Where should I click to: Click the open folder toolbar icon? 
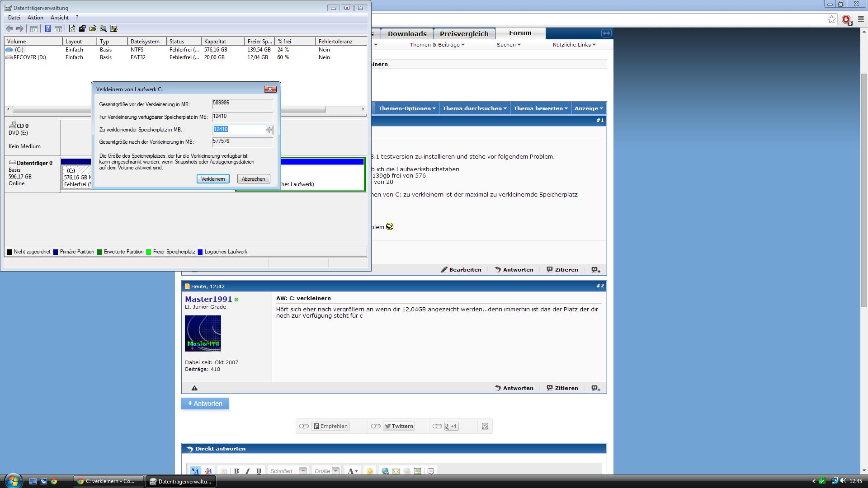(93, 29)
